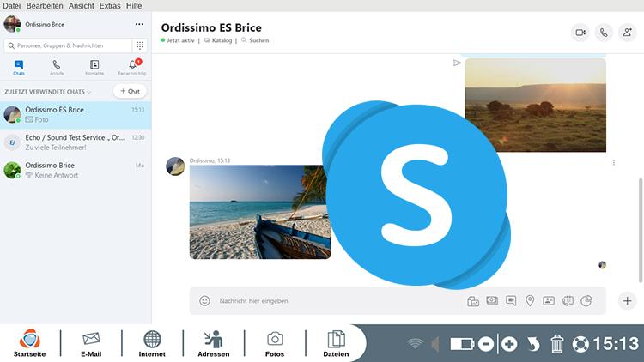Click the trash can icon in bottom bar

(556, 344)
